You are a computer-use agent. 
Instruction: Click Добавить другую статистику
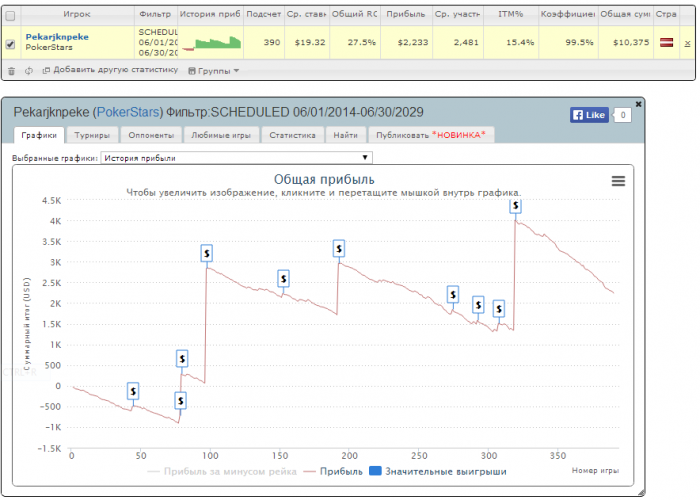[x=110, y=70]
